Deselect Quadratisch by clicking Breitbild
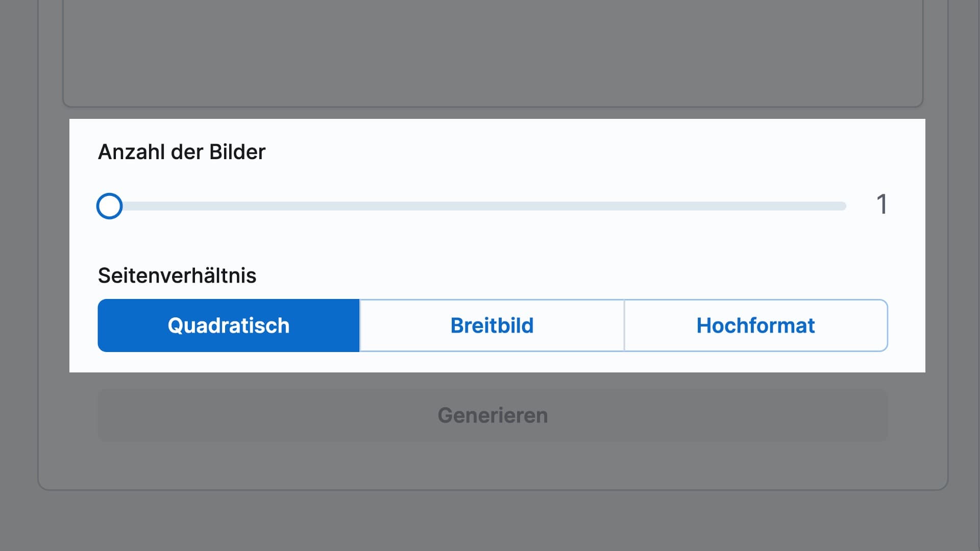Viewport: 980px width, 551px height. click(492, 325)
